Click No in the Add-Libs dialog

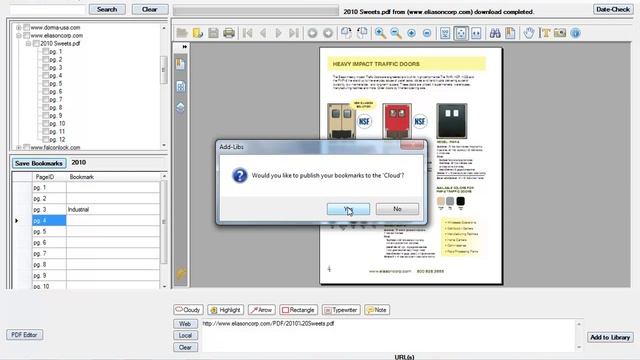click(x=397, y=209)
